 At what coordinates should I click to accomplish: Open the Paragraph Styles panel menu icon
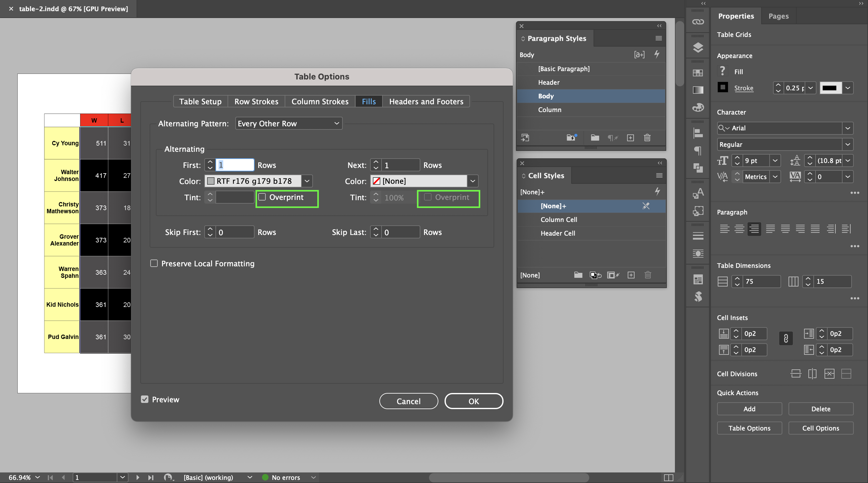(658, 38)
